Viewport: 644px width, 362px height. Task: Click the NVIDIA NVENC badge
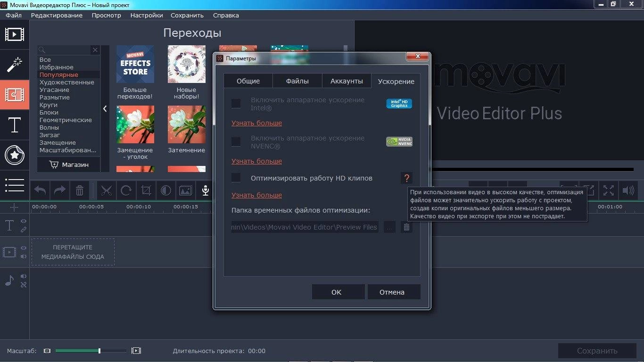click(399, 142)
